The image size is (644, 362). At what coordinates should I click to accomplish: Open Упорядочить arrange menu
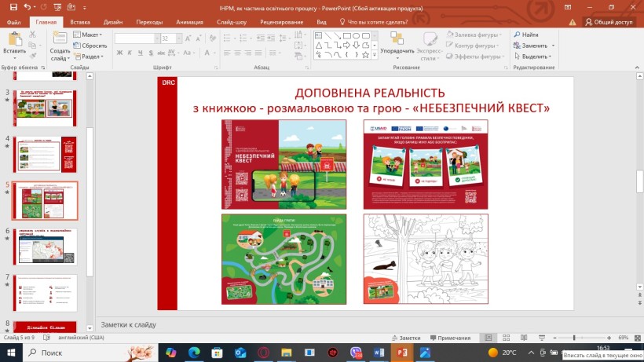[x=397, y=46]
